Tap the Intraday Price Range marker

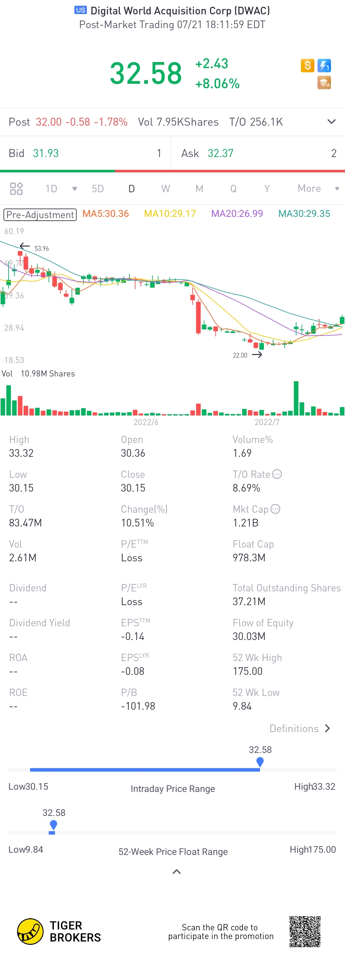coord(260,762)
